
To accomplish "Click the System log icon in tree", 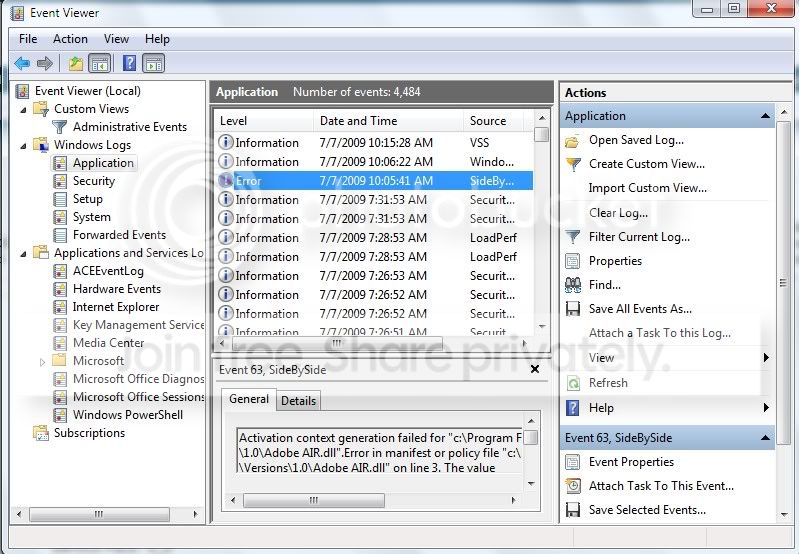I will click(x=60, y=217).
